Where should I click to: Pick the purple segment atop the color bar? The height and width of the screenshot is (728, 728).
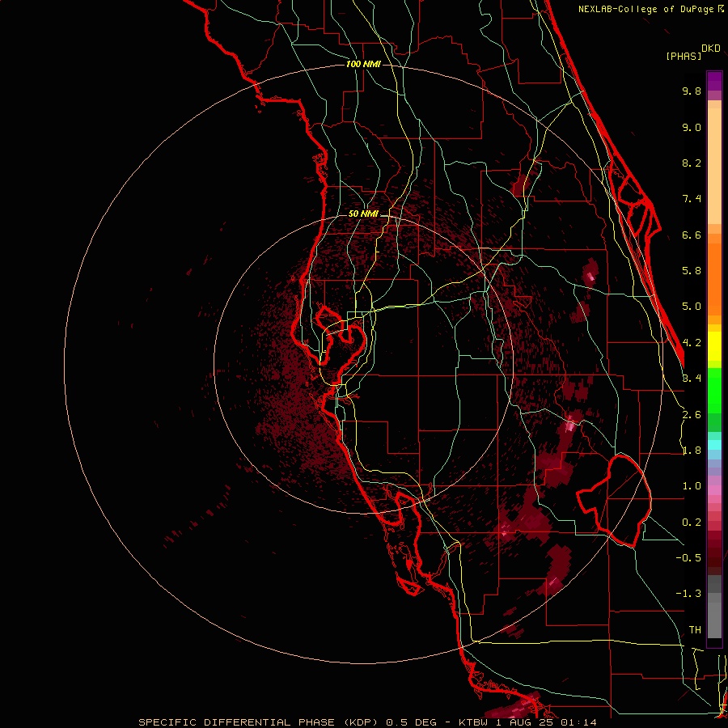pyautogui.click(x=714, y=81)
